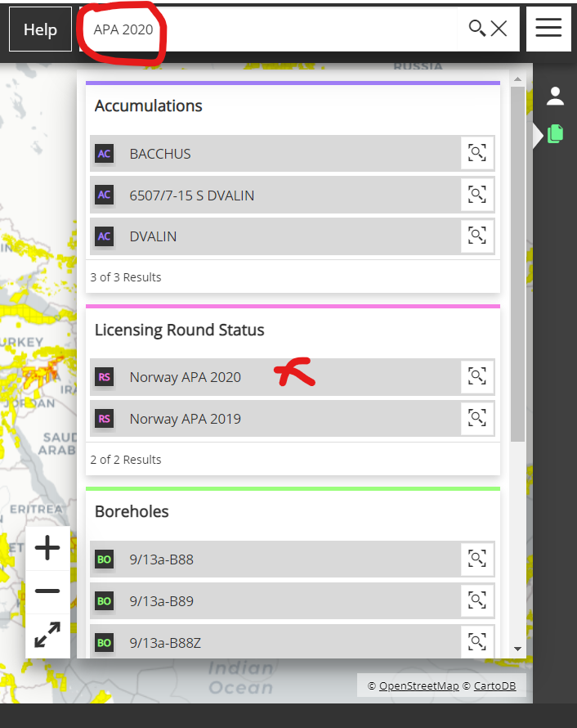
Task: Zoom to Norway APA 2019 licensing round
Action: [x=476, y=418]
